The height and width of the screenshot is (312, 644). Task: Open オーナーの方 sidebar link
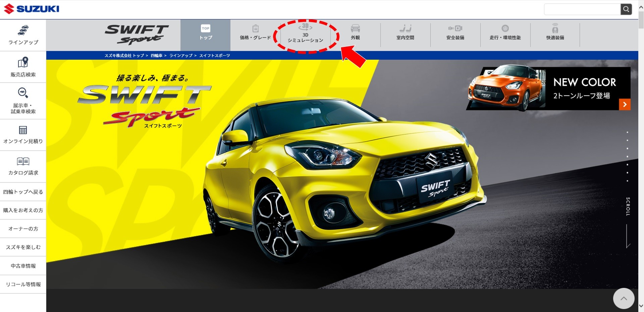tap(23, 229)
